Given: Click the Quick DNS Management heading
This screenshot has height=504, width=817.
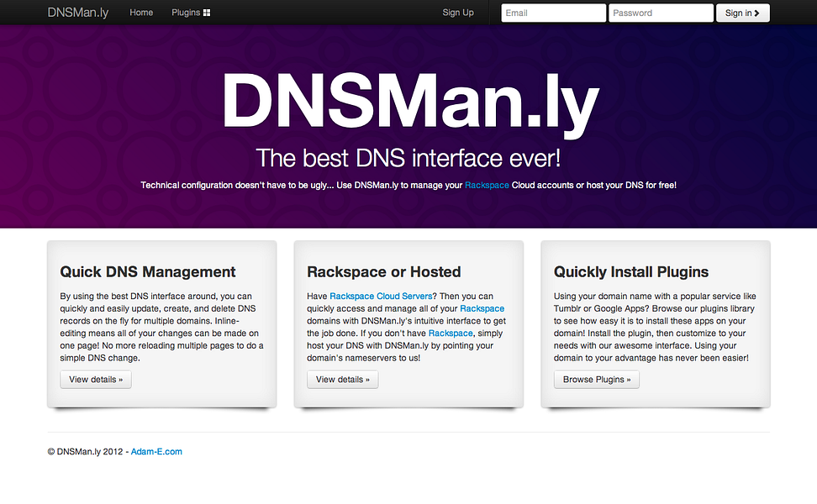Looking at the screenshot, I should click(147, 272).
